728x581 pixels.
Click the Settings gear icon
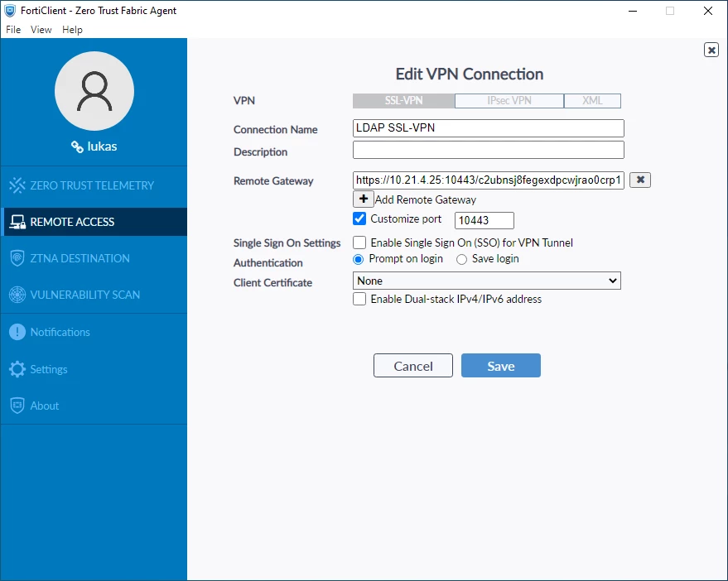(x=17, y=369)
